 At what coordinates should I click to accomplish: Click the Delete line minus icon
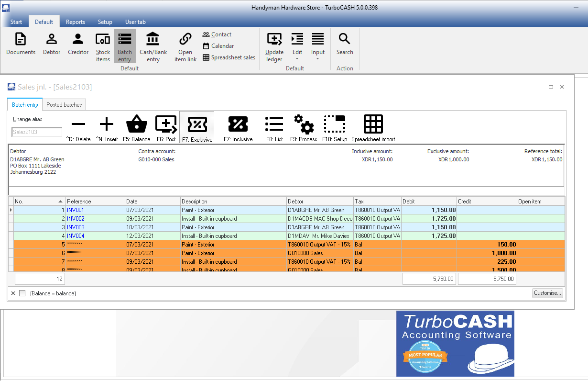(78, 128)
